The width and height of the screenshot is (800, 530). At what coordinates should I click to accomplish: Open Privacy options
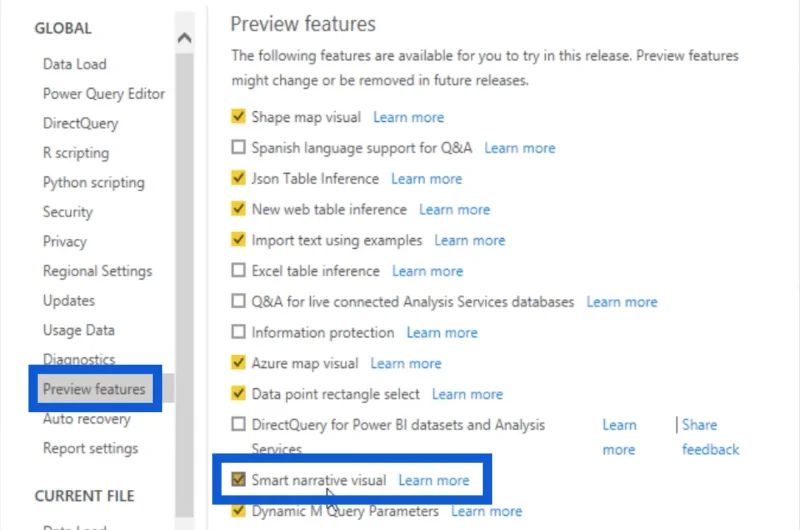pyautogui.click(x=65, y=241)
